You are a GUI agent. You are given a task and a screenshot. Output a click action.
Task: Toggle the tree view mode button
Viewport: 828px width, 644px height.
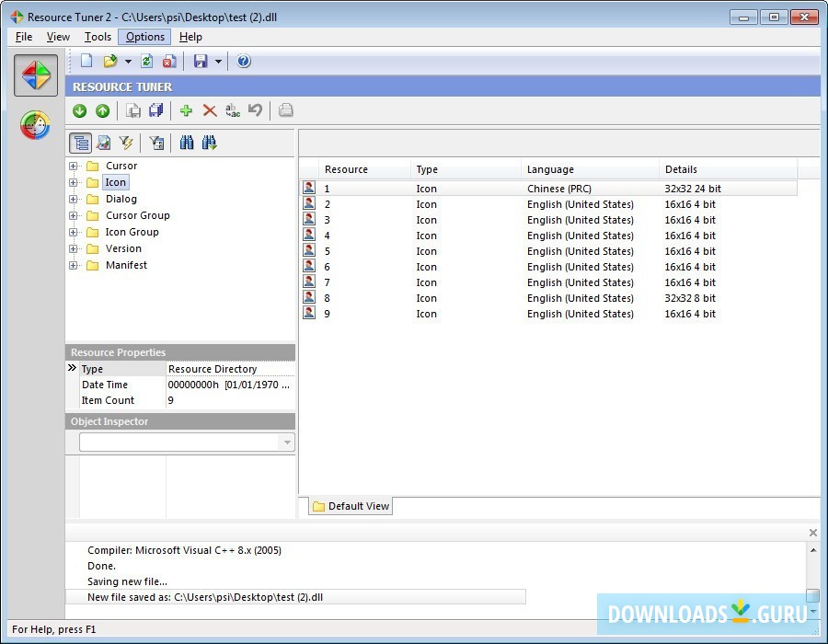click(x=81, y=143)
